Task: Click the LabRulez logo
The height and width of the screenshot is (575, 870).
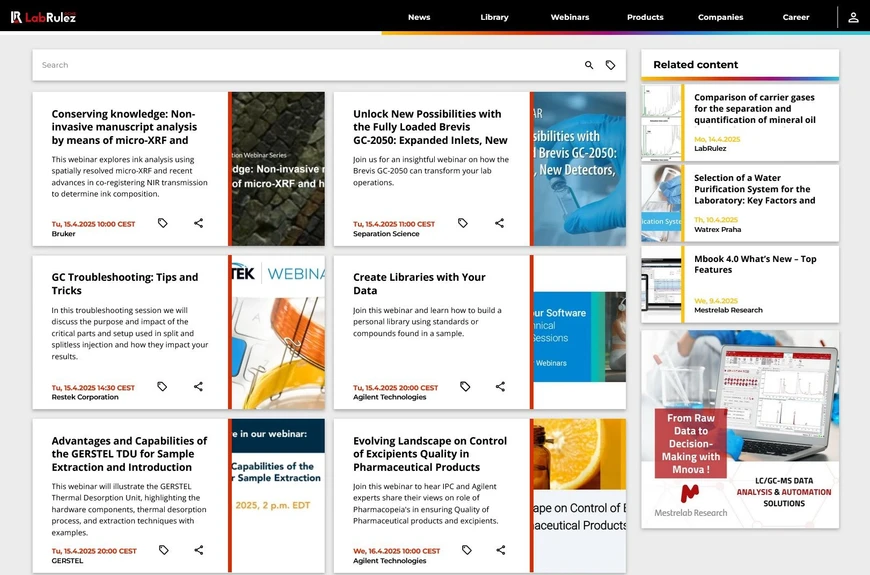Action: click(x=43, y=17)
